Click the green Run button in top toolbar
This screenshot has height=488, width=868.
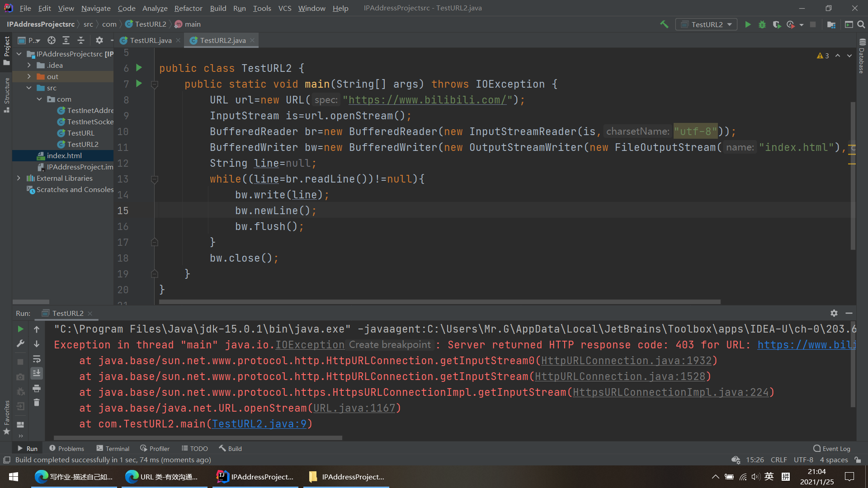(x=748, y=24)
